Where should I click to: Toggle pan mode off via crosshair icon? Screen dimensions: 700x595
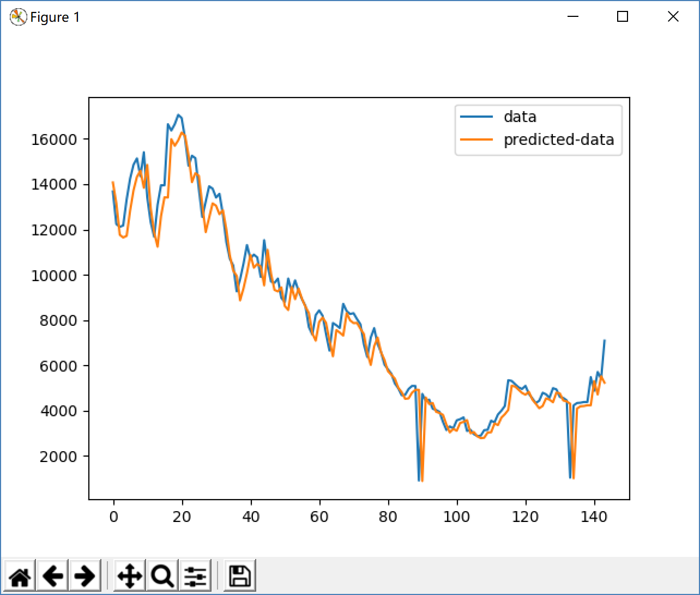[x=129, y=574]
